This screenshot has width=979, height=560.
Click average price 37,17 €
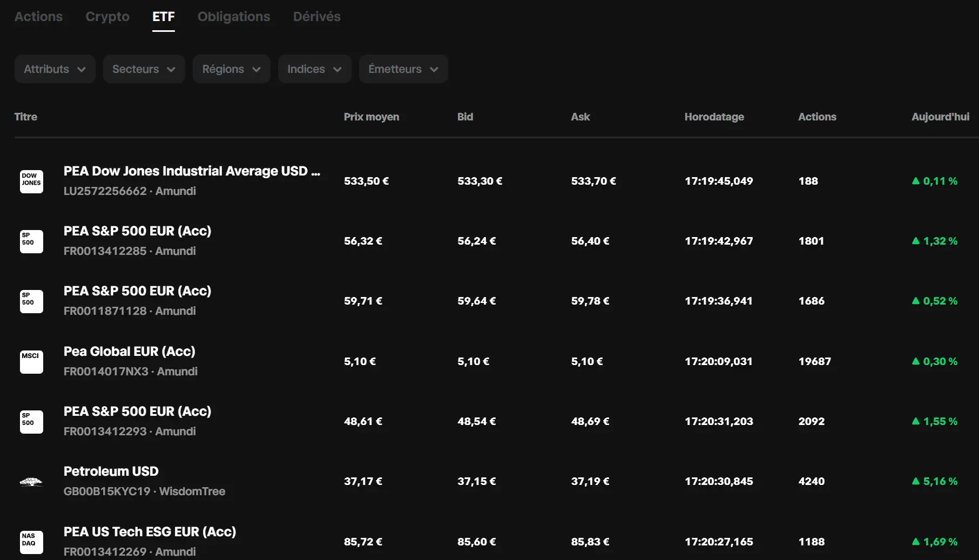(363, 481)
